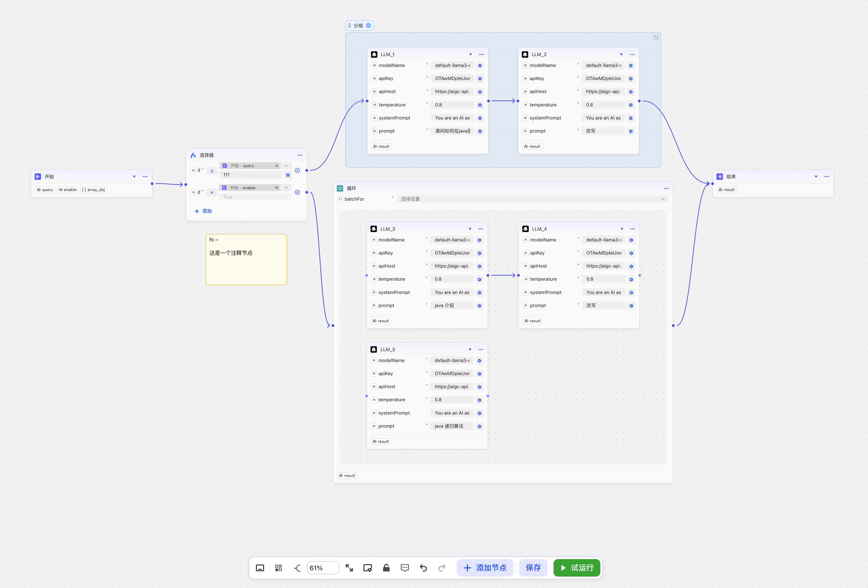Viewport: 868px width, 588px height.
Task: Open the 循环 node three-dot menu
Action: (666, 189)
